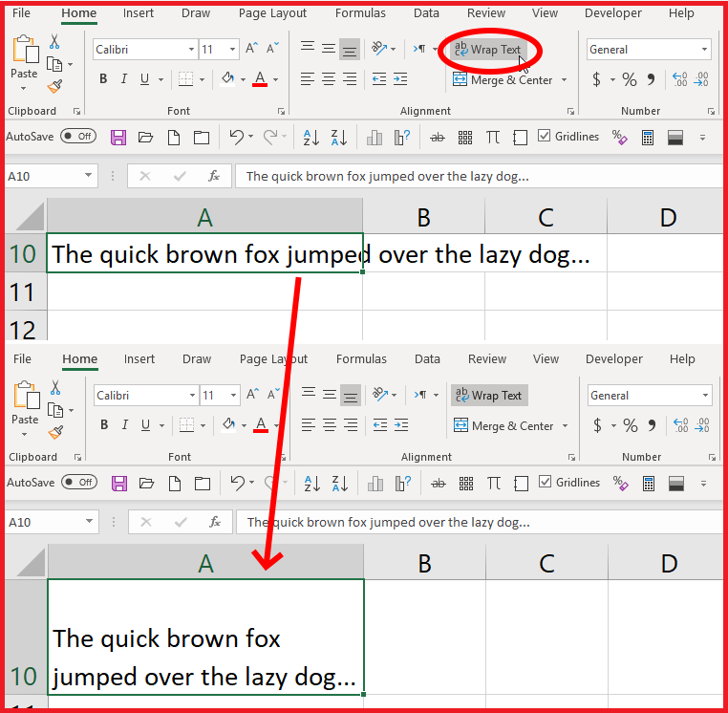Click the Wrap Text button in the lower ribbon
The width and height of the screenshot is (728, 713).
[x=489, y=396]
